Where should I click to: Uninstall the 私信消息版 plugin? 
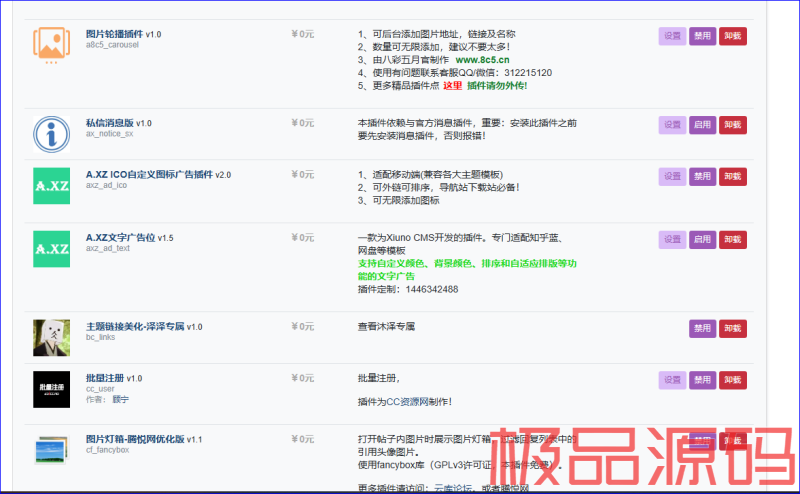click(733, 125)
